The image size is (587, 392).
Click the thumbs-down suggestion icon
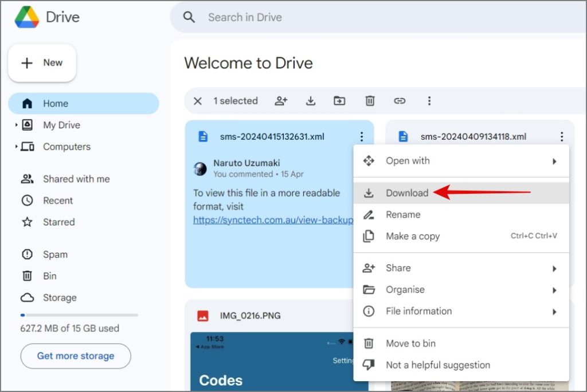(369, 364)
